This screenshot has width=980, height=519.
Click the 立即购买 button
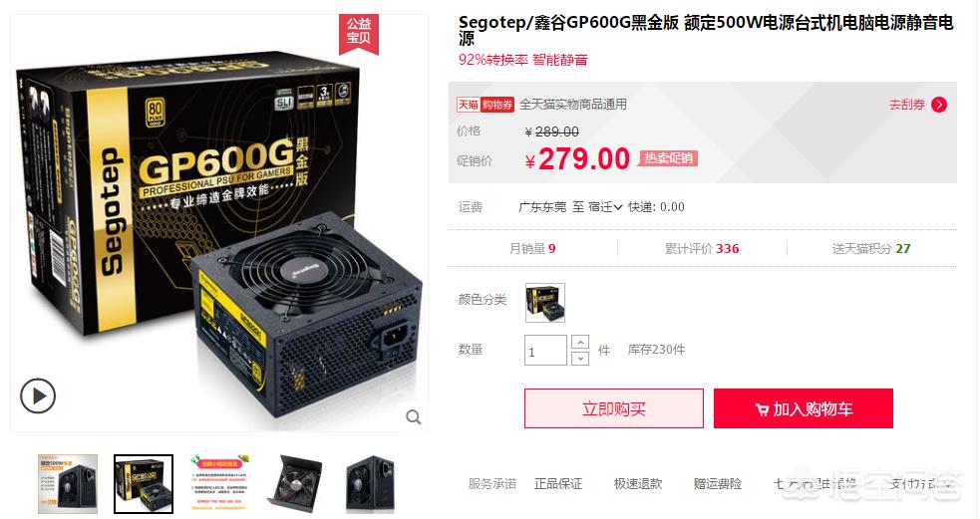[x=614, y=408]
